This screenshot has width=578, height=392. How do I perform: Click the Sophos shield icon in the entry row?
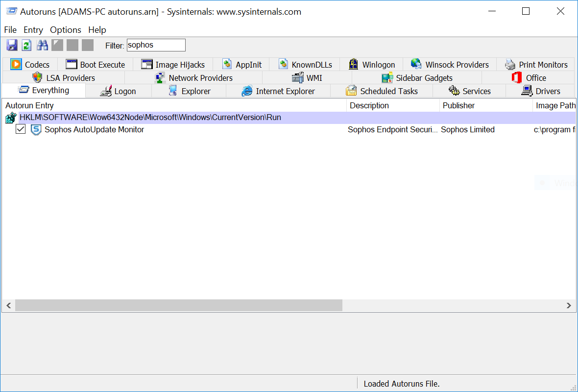36,130
